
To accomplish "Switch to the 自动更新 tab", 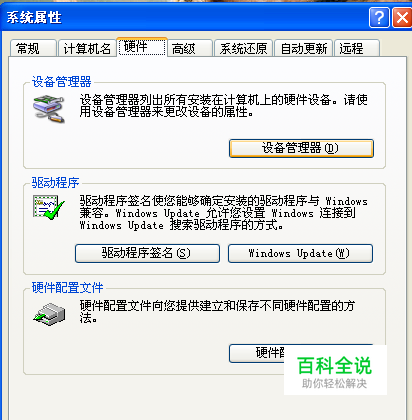I will (x=304, y=48).
